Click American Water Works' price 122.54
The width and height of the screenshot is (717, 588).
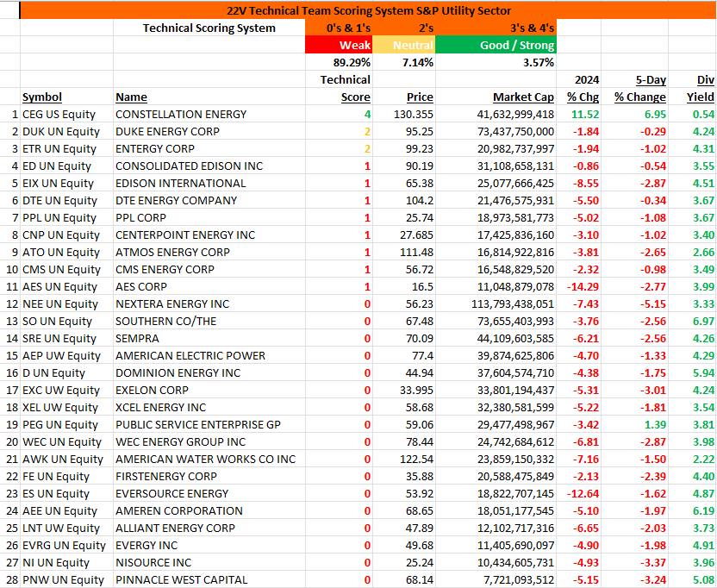pos(404,459)
